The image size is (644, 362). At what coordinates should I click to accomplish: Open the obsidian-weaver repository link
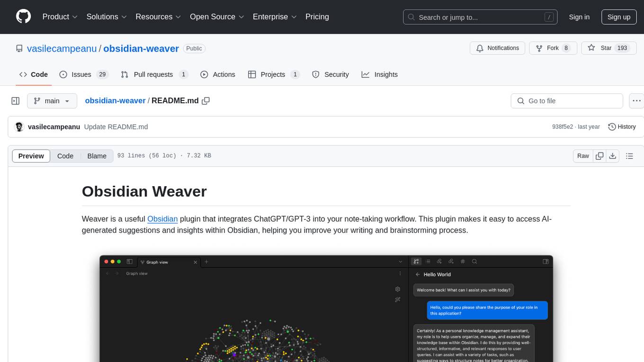pyautogui.click(x=141, y=48)
